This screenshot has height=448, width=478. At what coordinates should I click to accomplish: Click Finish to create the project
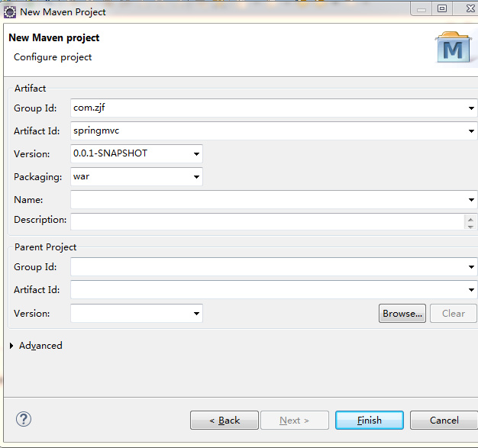coord(370,421)
